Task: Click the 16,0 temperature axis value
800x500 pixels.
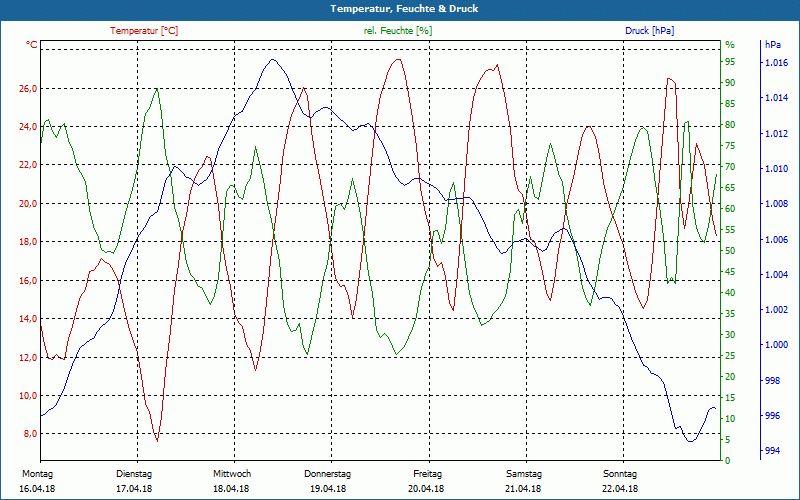Action: [29, 281]
